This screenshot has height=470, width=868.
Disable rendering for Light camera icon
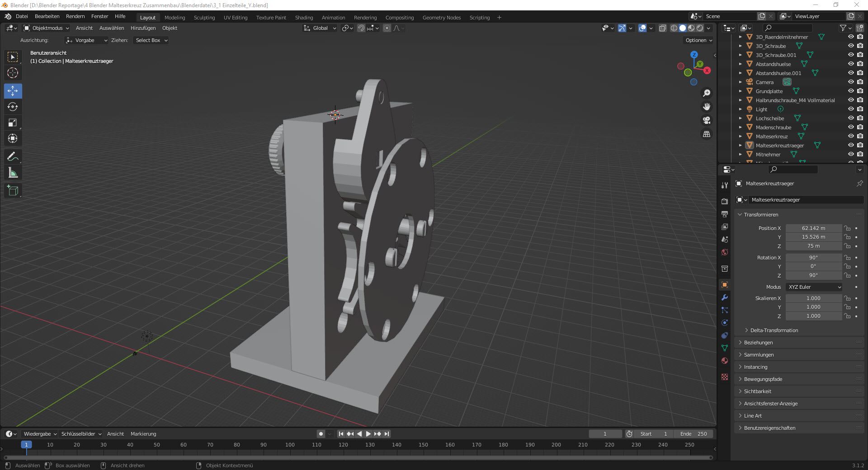click(860, 109)
